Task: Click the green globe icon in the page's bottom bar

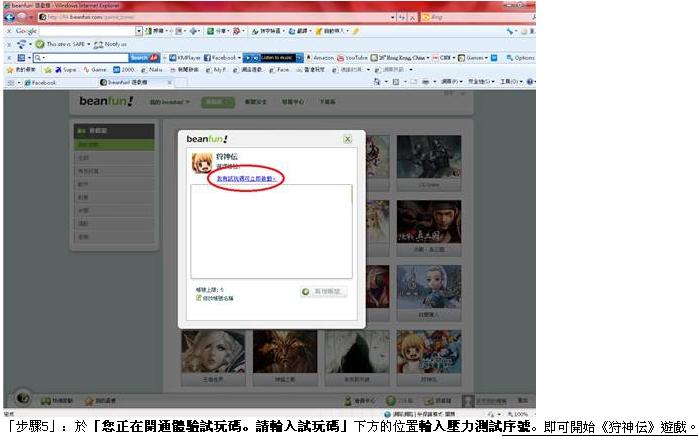Action: (x=391, y=401)
